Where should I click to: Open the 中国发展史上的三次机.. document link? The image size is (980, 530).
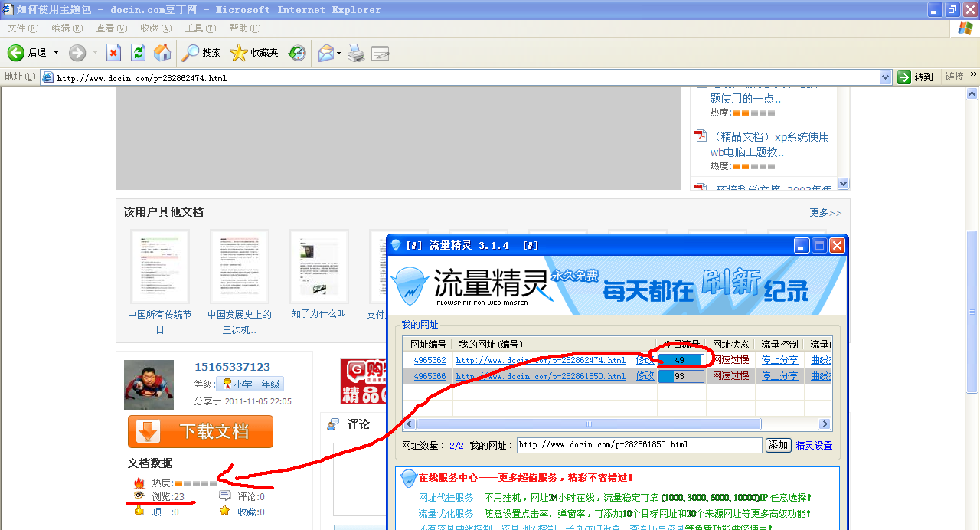coord(240,322)
